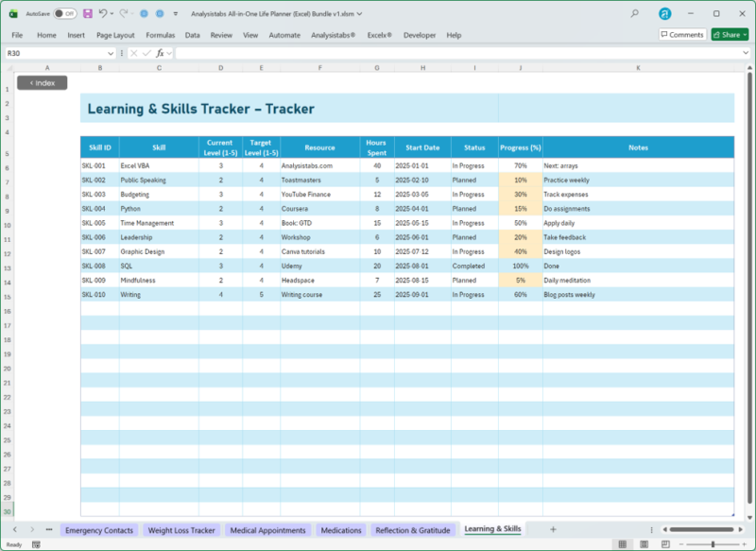This screenshot has width=756, height=551.
Task: Select all cells using corner triangle
Action: tap(9, 68)
